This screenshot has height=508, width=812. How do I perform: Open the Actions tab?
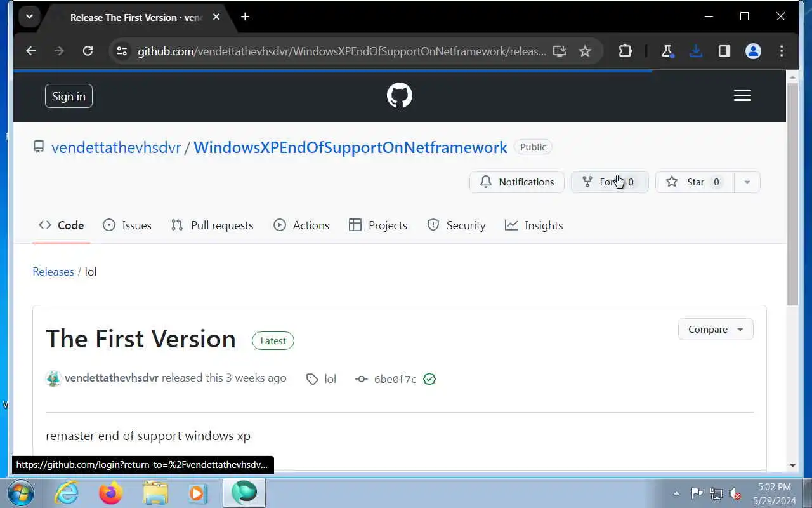pos(301,225)
